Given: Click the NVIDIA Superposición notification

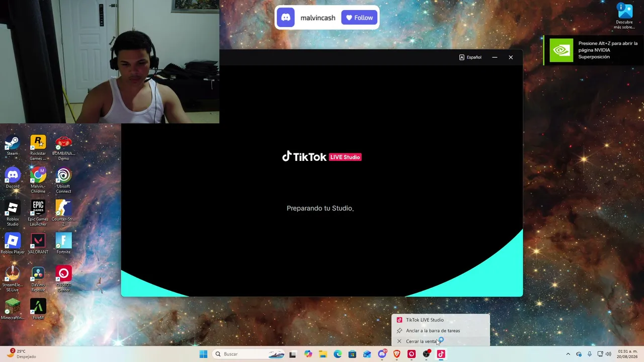Looking at the screenshot, I should 594,50.
